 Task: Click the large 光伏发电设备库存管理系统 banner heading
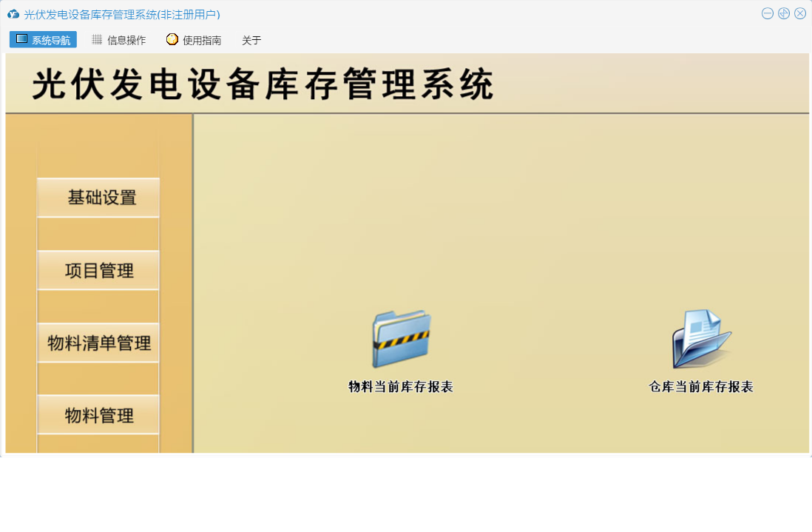[x=263, y=84]
